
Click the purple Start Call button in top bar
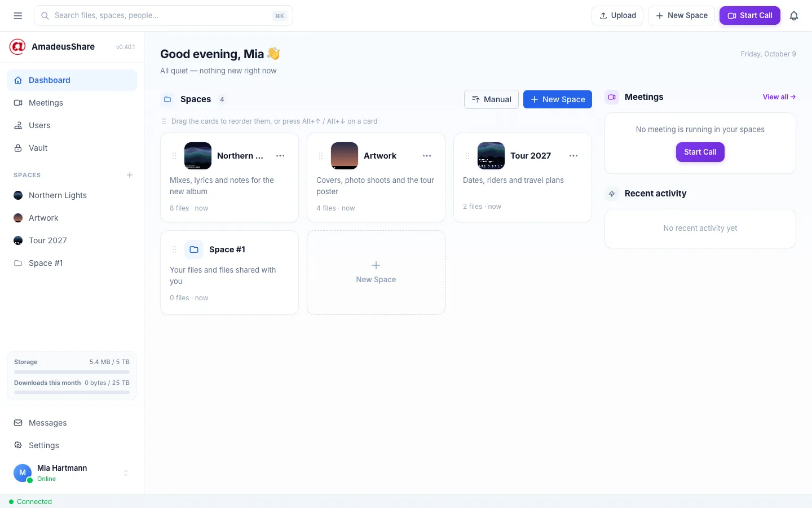(750, 16)
